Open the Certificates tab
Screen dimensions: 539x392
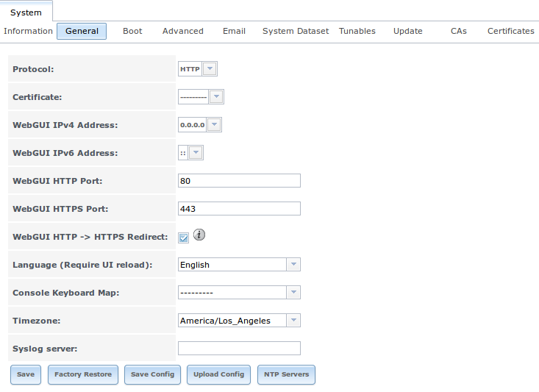(x=510, y=31)
